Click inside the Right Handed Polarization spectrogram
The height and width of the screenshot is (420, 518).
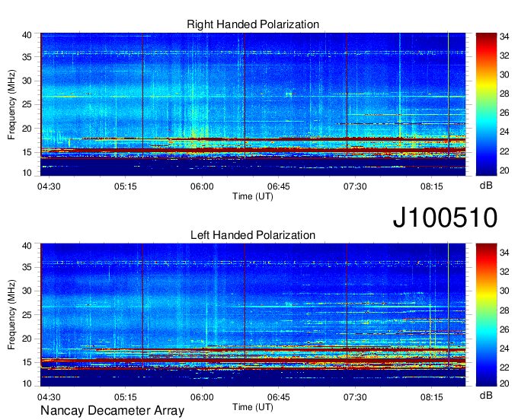[253, 104]
